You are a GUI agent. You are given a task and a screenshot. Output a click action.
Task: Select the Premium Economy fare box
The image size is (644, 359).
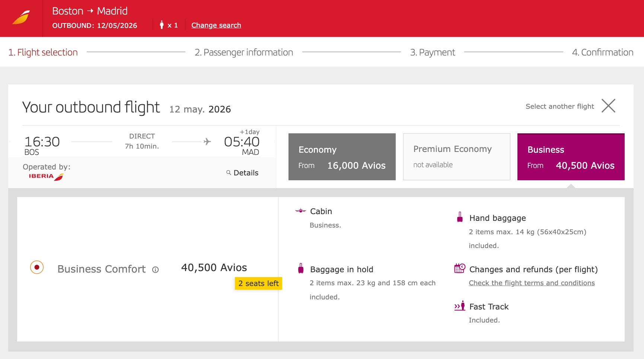[x=456, y=157]
